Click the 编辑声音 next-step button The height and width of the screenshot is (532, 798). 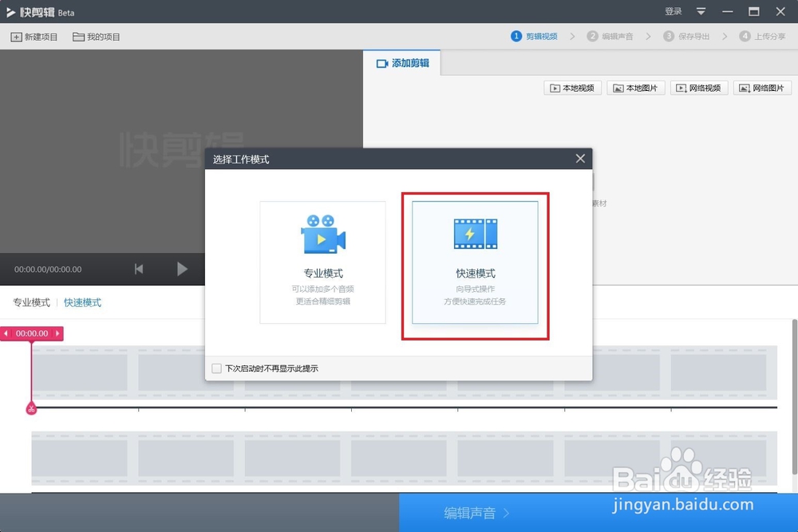[x=598, y=513]
